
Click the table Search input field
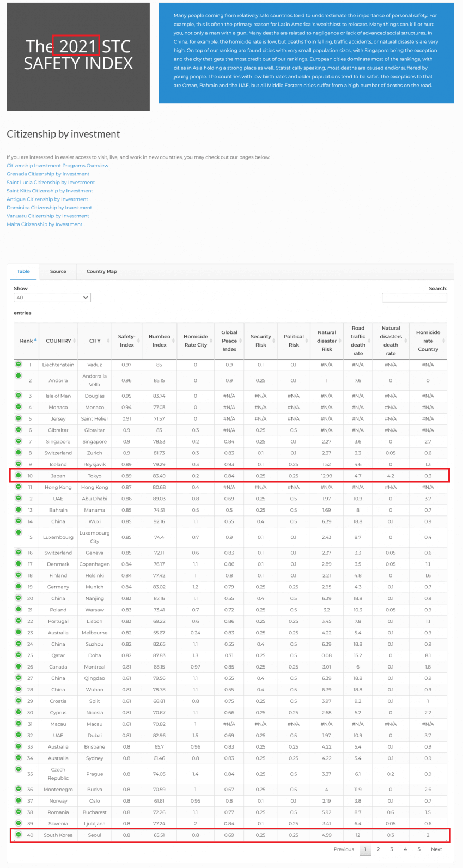pos(414,298)
